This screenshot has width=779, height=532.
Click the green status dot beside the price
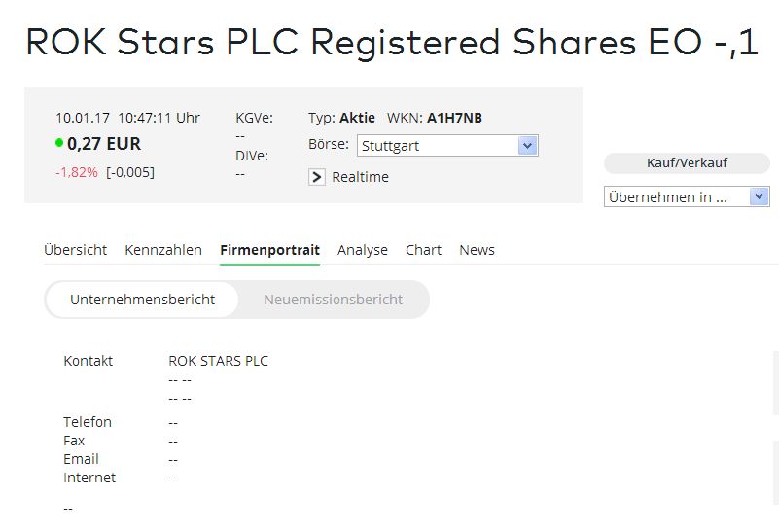pos(59,144)
